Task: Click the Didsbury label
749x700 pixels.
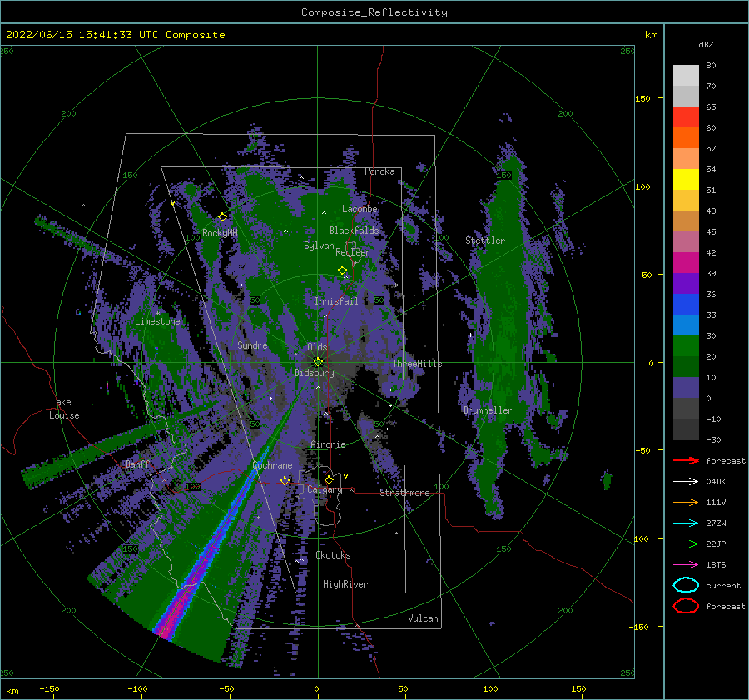Action: (x=315, y=373)
